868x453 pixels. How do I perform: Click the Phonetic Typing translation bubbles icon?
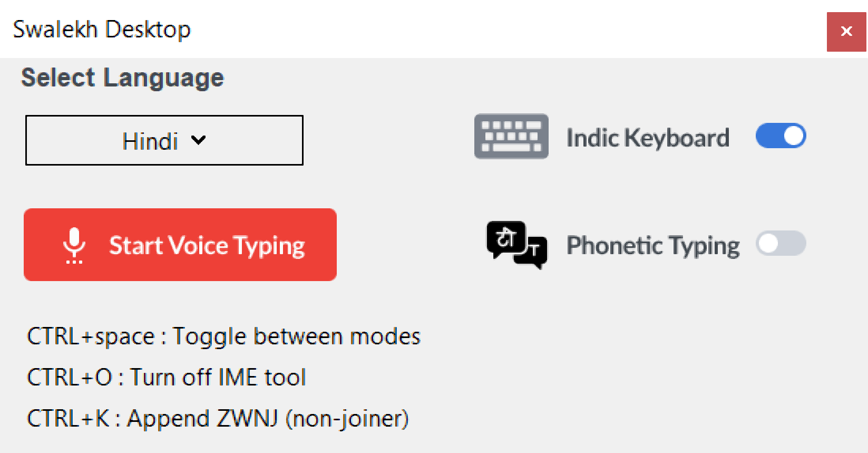pos(516,245)
